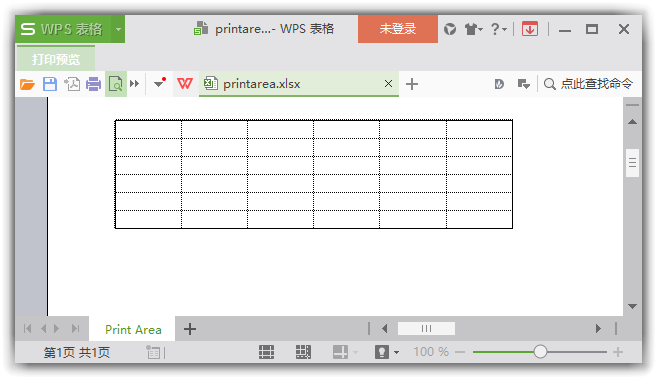Switch to normal view in the status bar

[266, 352]
